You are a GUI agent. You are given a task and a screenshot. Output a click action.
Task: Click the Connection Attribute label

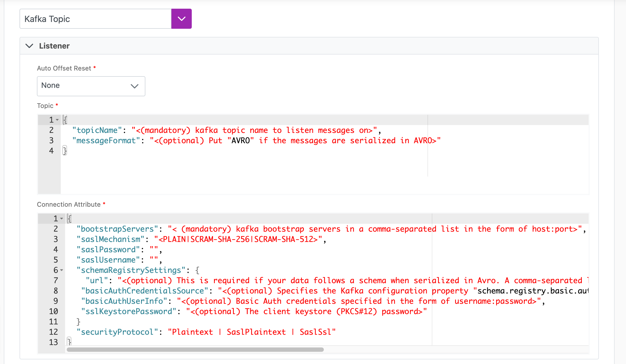[x=69, y=205]
